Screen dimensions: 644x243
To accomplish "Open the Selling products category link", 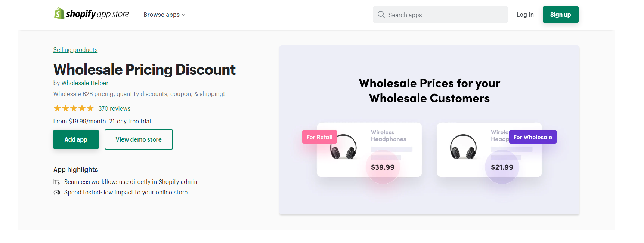I will (x=75, y=50).
